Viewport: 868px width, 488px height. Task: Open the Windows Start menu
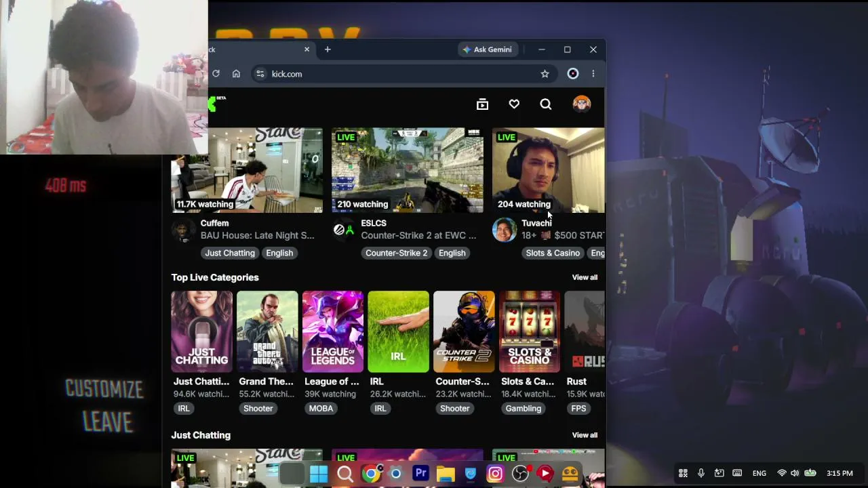point(319,474)
